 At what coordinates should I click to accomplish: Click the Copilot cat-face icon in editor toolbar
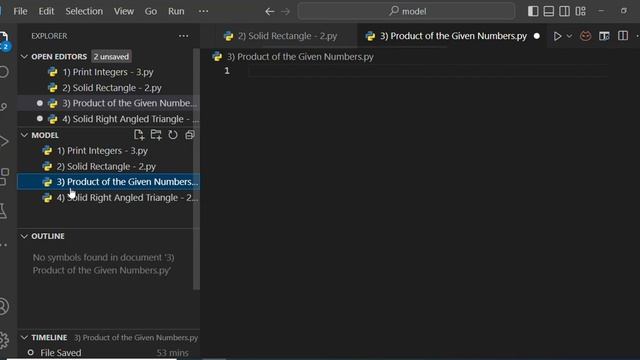(x=586, y=36)
